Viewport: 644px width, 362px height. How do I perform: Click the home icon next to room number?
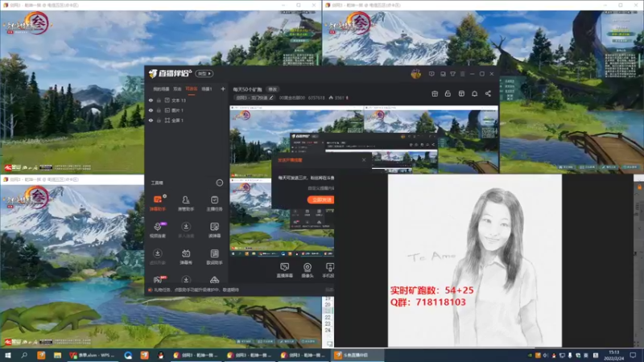[x=331, y=97]
